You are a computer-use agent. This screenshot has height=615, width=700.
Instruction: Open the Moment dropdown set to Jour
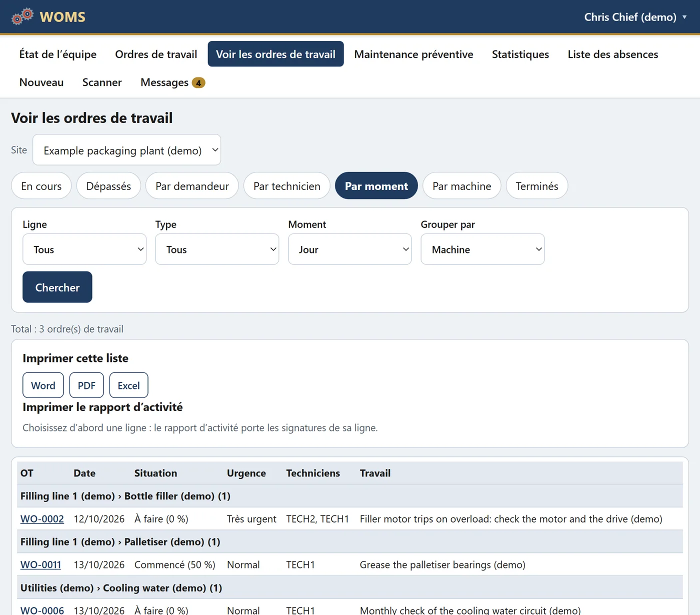pos(350,249)
